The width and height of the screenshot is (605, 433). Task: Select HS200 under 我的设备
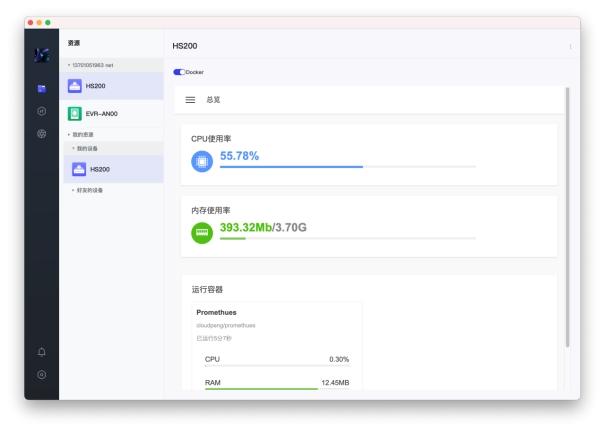pos(114,169)
